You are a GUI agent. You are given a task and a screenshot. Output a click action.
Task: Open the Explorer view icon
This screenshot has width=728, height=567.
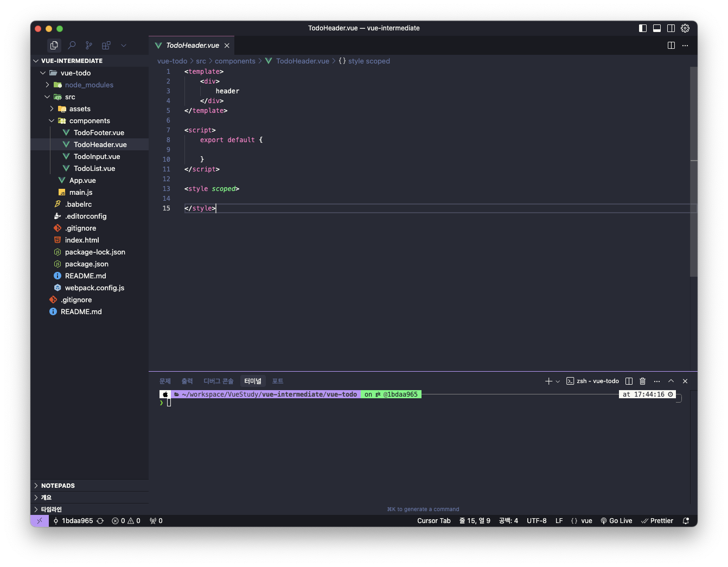pos(54,46)
